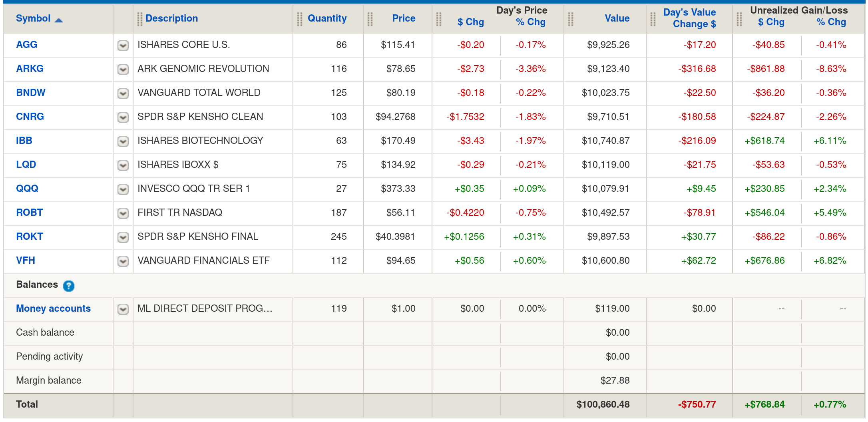Click the Balances help question mark icon
The height and width of the screenshot is (422, 868).
pyautogui.click(x=69, y=286)
